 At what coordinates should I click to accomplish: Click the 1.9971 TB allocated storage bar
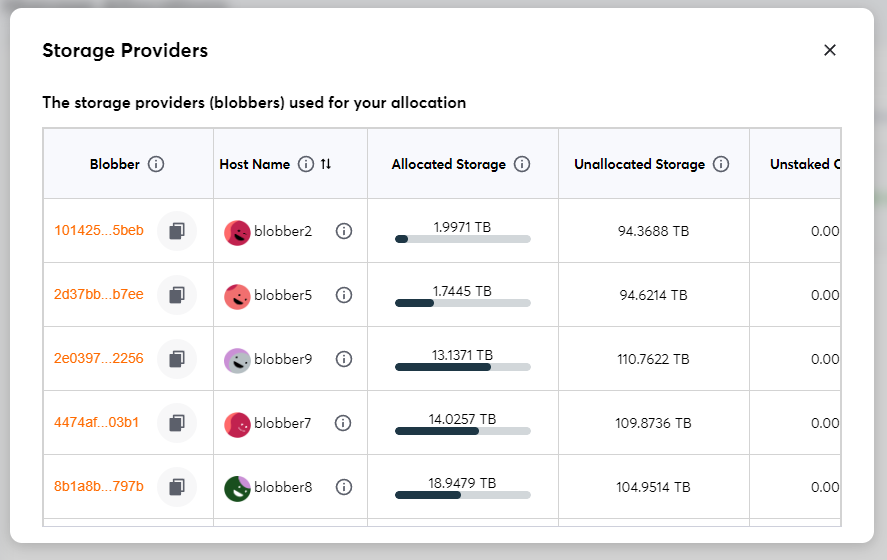coord(463,239)
